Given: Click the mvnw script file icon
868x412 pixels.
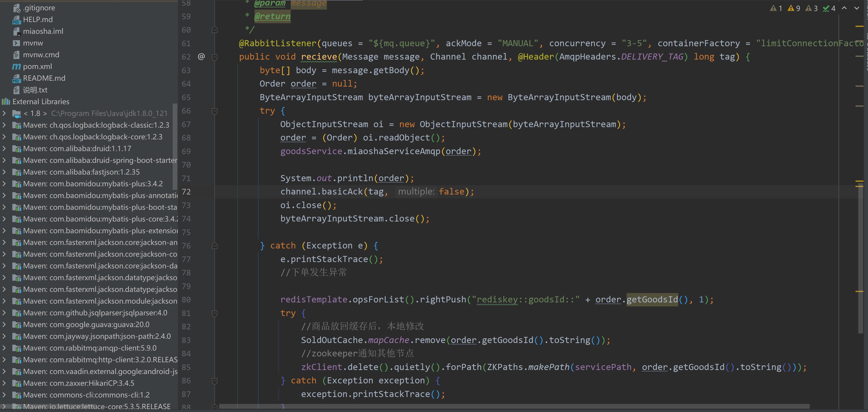Looking at the screenshot, I should pyautogui.click(x=16, y=43).
